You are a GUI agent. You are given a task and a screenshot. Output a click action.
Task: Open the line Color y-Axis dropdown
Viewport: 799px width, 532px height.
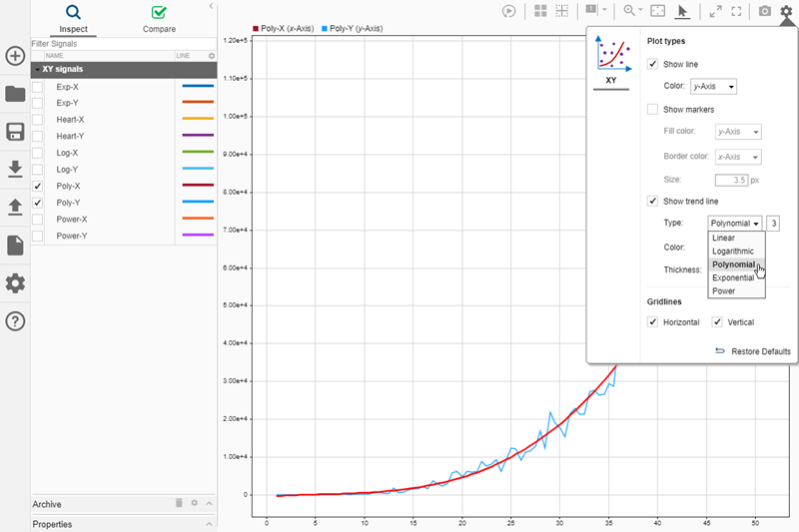[713, 87]
